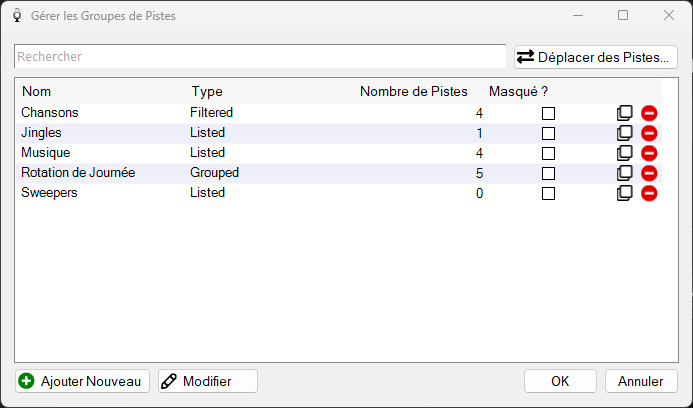Click the Filtered type cell

point(212,112)
